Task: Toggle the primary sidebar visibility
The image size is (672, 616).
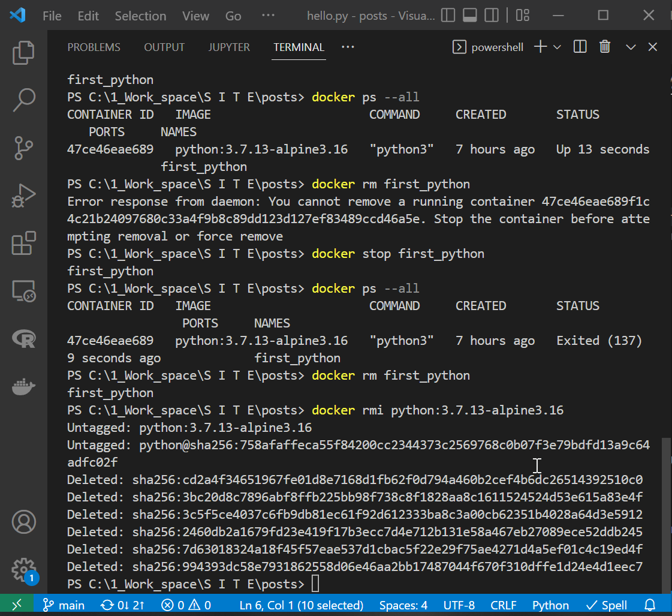Action: pos(448,16)
